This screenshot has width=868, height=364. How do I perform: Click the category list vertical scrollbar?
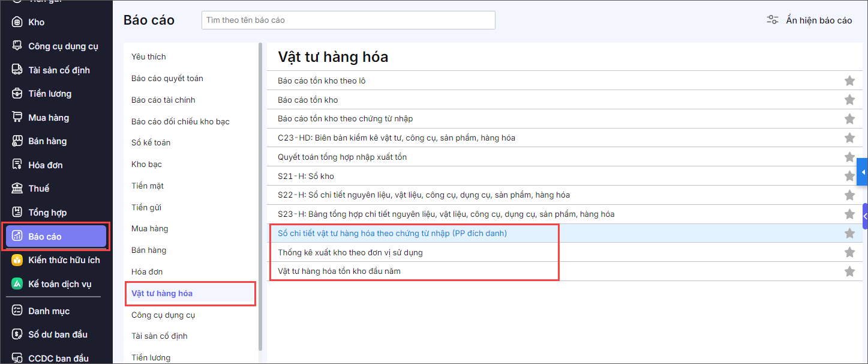(260, 196)
